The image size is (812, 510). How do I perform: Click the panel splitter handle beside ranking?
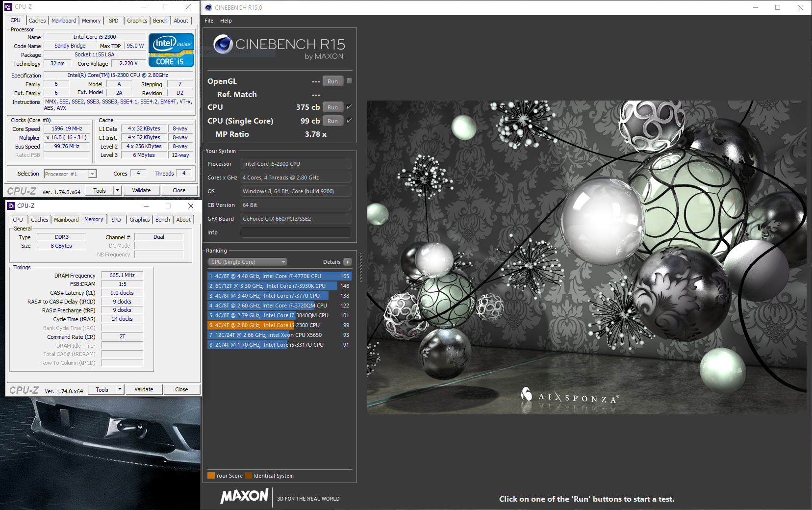361,268
